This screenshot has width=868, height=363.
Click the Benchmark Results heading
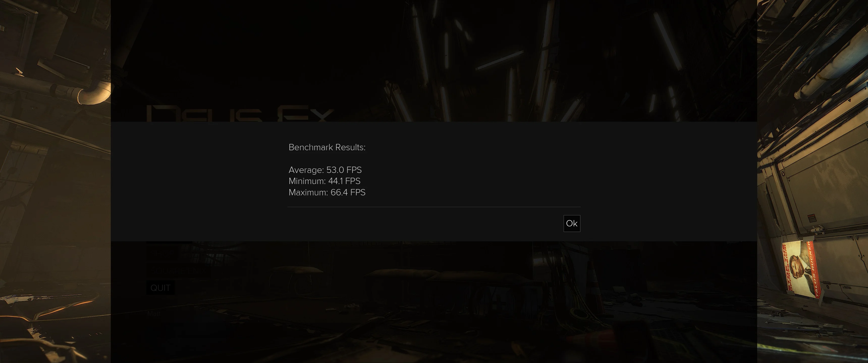click(x=327, y=147)
